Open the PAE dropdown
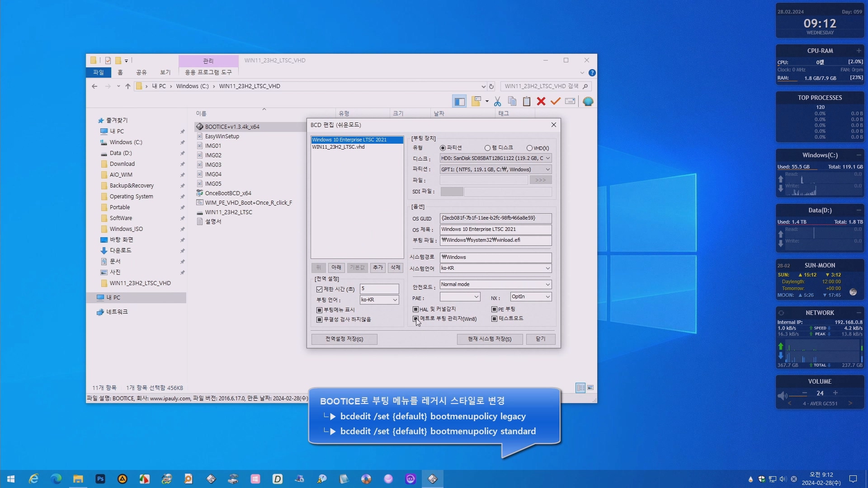 (x=460, y=297)
